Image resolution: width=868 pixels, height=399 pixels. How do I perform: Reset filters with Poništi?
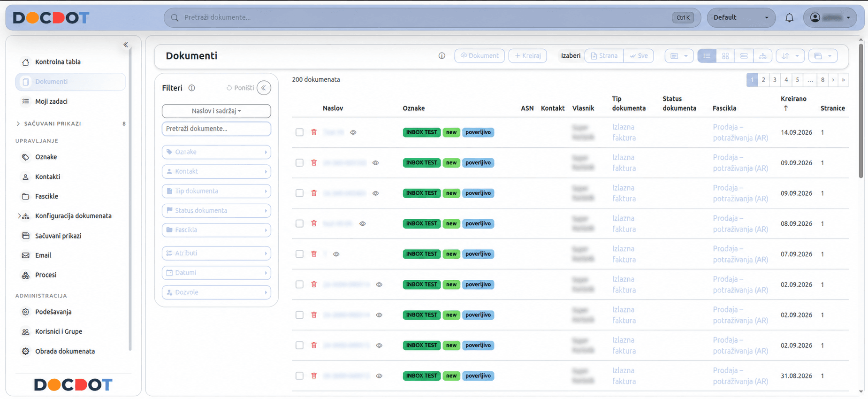click(x=240, y=88)
